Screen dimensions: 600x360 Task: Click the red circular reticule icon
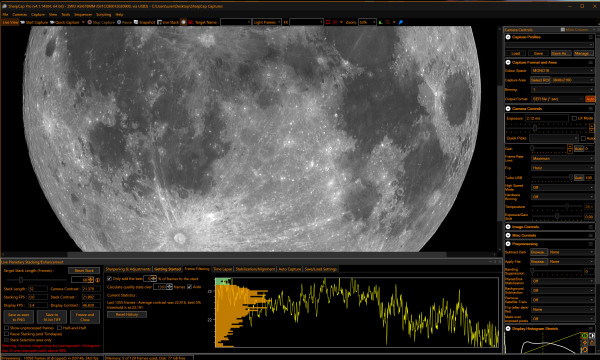(x=335, y=22)
